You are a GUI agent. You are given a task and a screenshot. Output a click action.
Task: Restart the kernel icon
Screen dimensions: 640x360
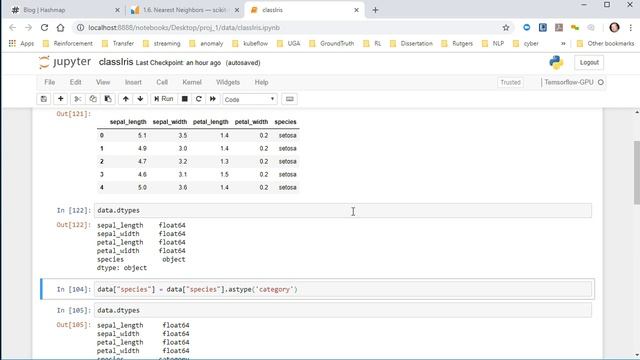[199, 99]
